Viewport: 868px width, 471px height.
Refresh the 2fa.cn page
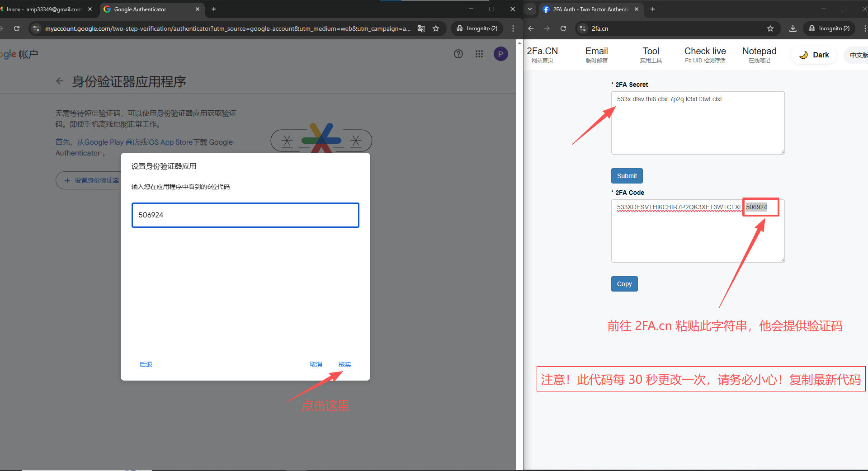[x=563, y=28]
